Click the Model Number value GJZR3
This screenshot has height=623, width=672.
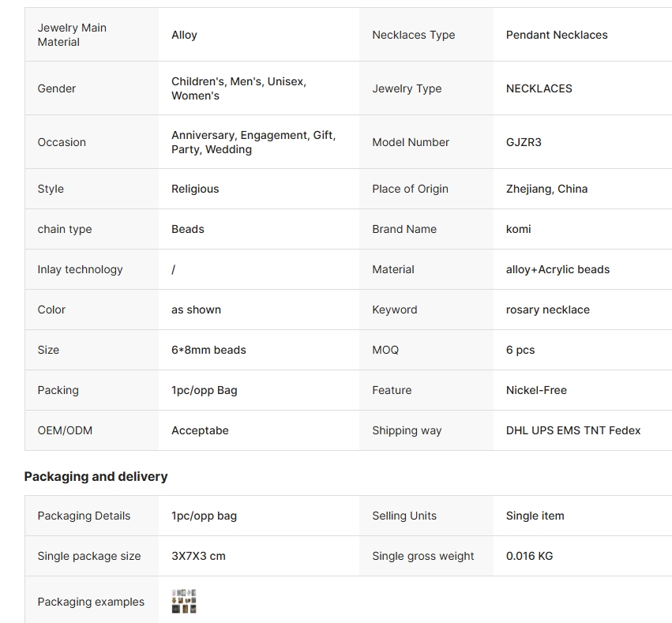tap(524, 142)
